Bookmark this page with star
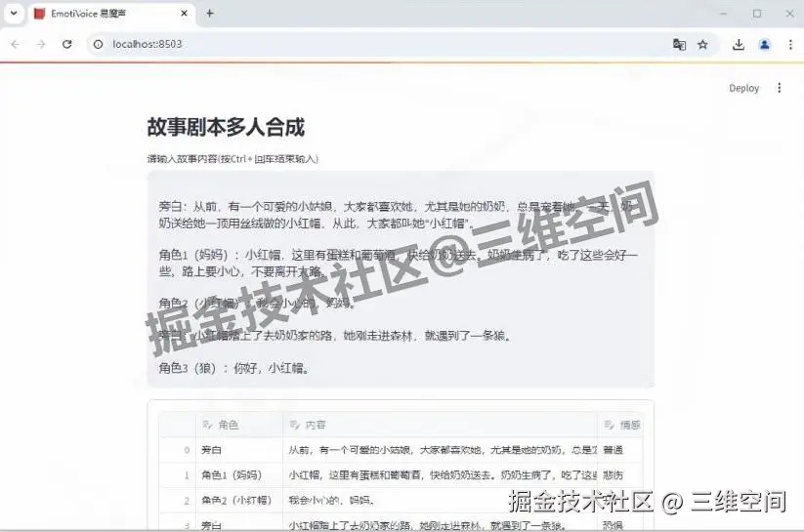The height and width of the screenshot is (532, 804). tap(703, 45)
